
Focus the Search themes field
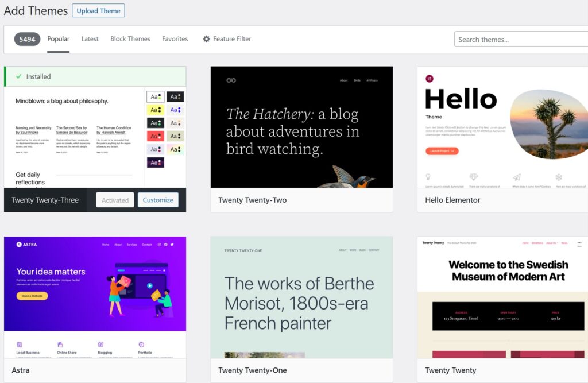click(521, 40)
